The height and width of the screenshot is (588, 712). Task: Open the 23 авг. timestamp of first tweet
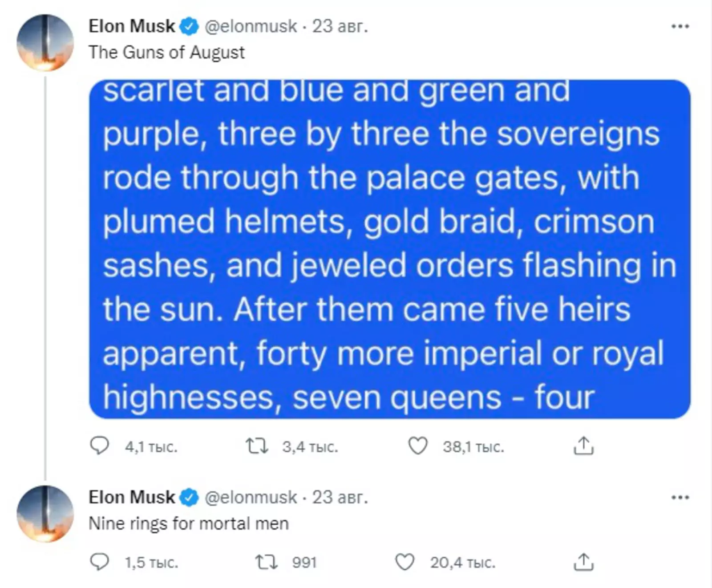340,26
